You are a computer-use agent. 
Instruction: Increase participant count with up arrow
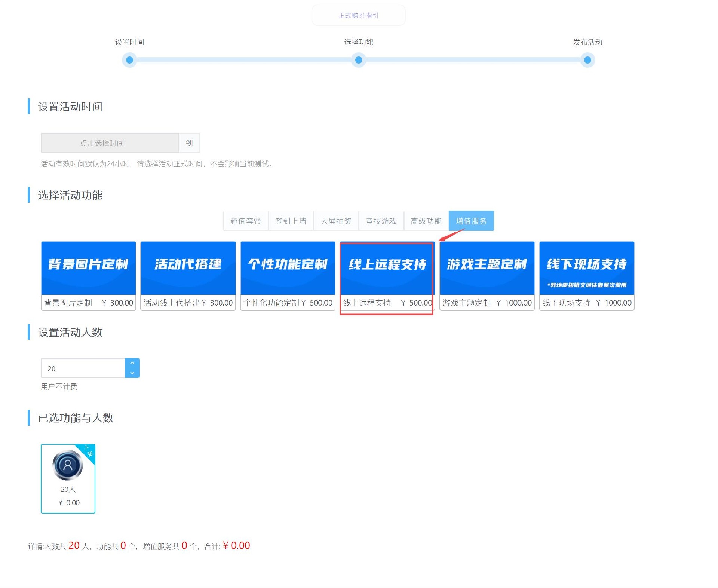132,363
